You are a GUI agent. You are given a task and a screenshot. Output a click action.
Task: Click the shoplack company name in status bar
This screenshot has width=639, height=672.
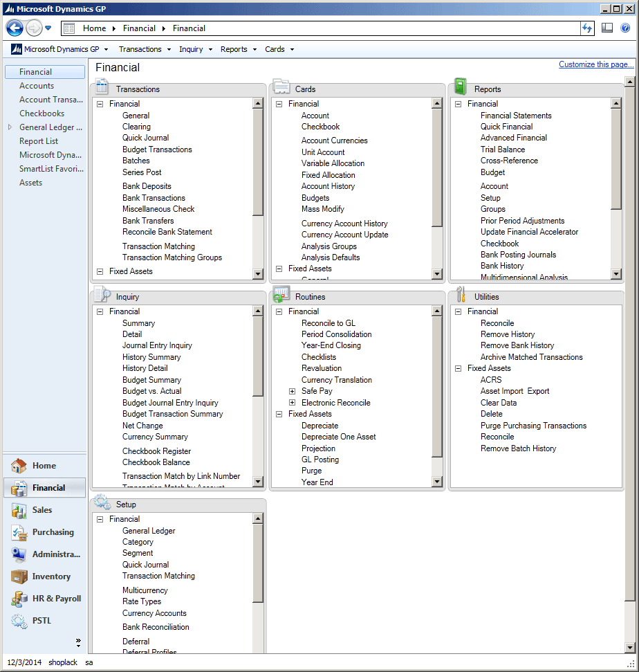click(x=63, y=662)
